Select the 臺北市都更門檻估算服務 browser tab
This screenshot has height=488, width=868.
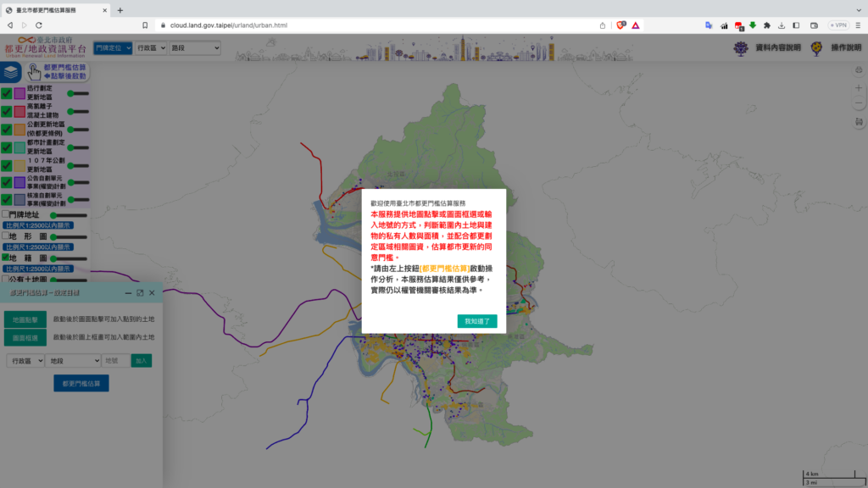pyautogui.click(x=55, y=10)
